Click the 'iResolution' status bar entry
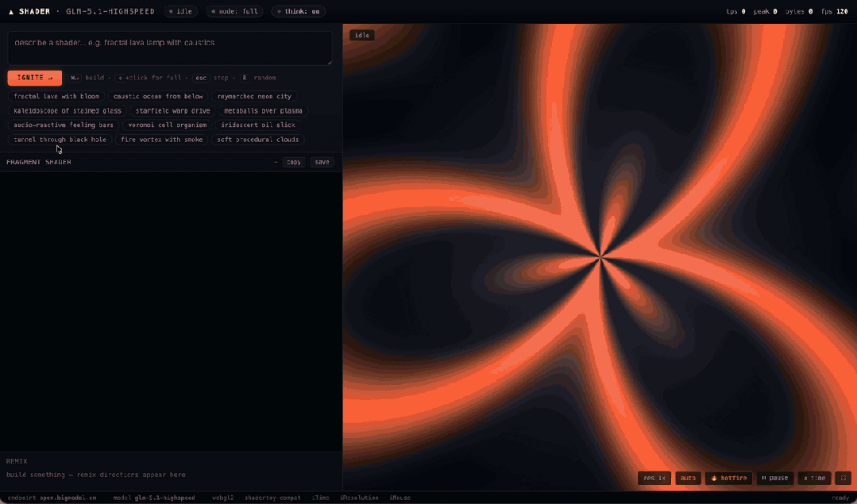This screenshot has width=857, height=504. 359,498
